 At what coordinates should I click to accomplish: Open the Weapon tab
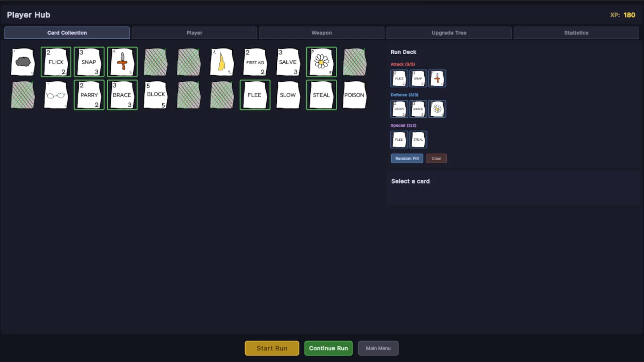click(321, 33)
